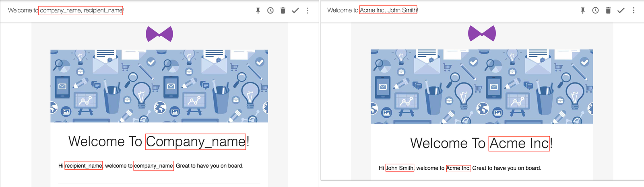
Task: Click the bow tie logo in company_name email
Action: tap(159, 34)
